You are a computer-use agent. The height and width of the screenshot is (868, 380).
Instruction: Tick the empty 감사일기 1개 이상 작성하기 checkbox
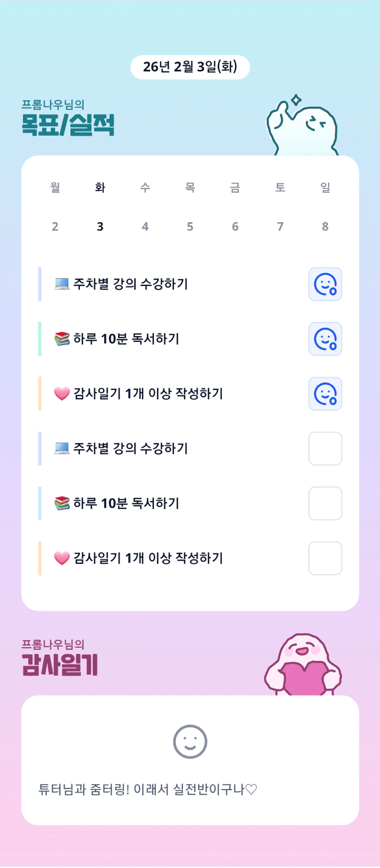click(325, 558)
